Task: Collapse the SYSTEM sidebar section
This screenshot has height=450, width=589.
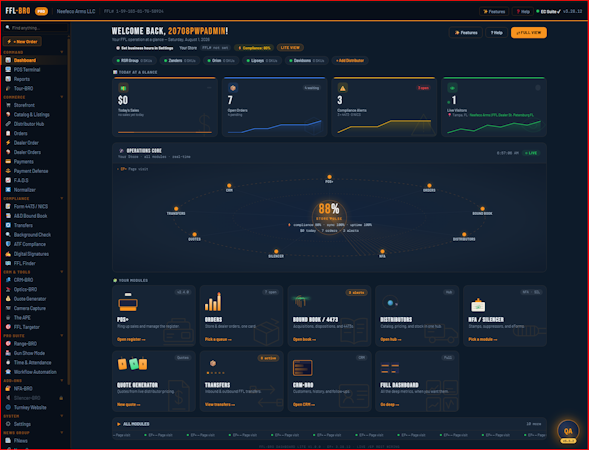Action: (62, 416)
